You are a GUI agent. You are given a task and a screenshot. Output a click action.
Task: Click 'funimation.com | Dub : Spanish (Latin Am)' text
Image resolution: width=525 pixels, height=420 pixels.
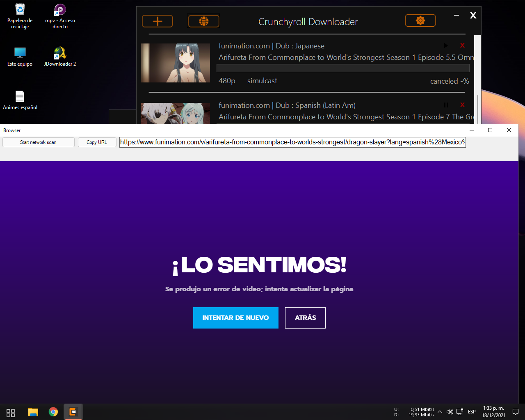(x=287, y=105)
